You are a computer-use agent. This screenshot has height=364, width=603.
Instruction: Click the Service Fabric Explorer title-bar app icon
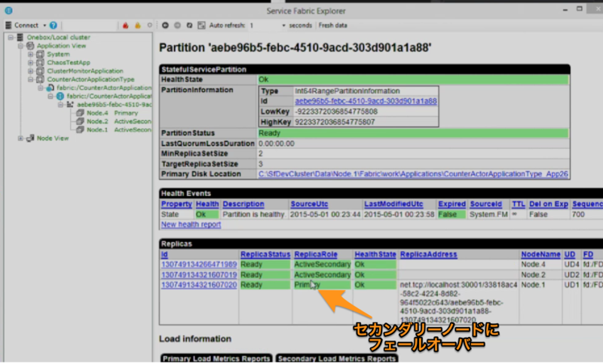[8, 11]
